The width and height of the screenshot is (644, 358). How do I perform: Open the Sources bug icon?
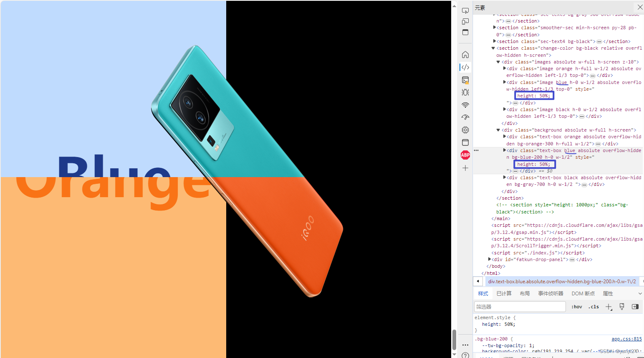click(465, 92)
